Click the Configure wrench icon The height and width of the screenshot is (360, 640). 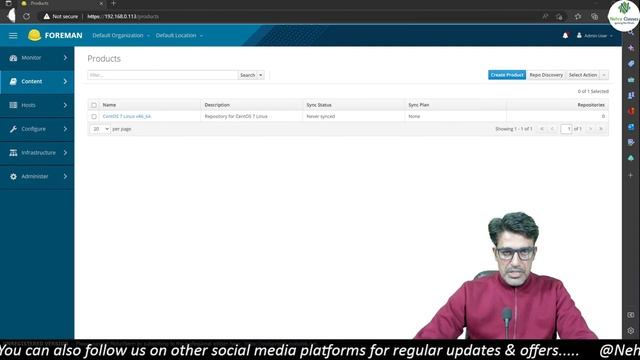pyautogui.click(x=13, y=129)
